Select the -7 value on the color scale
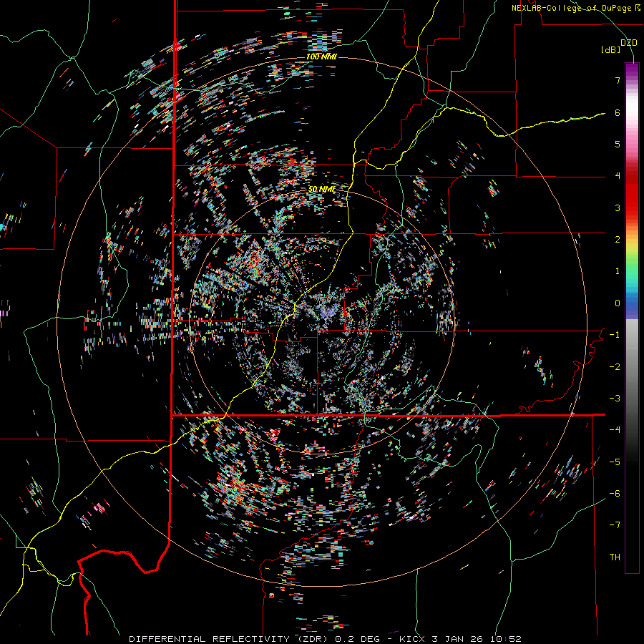Screen dimensions: 644x644 tap(615, 525)
